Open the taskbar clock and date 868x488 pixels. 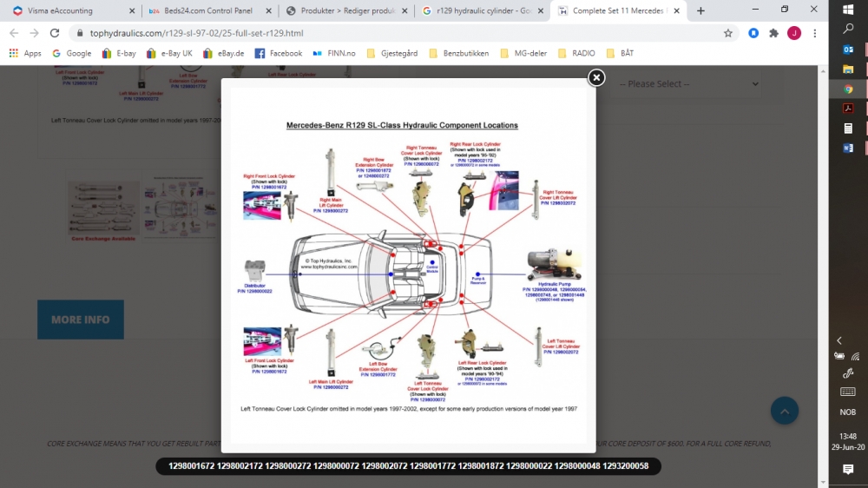848,441
